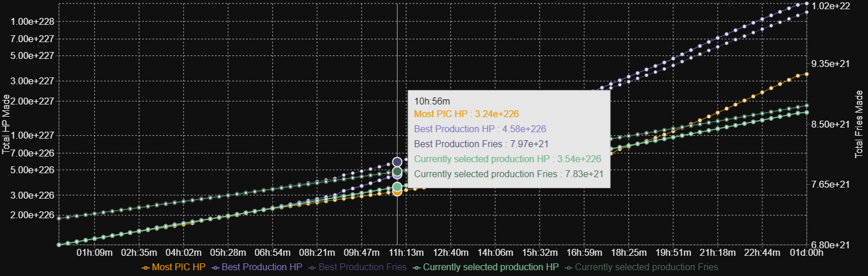Viewport: 868px width, 276px height.
Task: Click the topmost lavender data point at 01d:00h
Action: tap(807, 3)
